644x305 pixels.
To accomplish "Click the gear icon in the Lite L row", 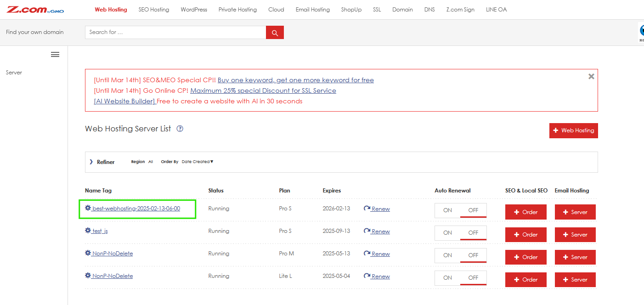I will pyautogui.click(x=88, y=276).
